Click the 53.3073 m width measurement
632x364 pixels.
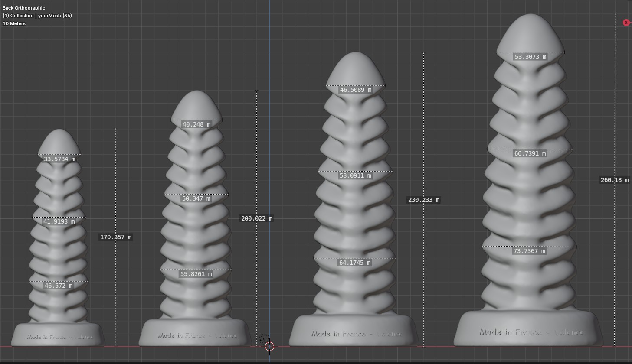(530, 57)
